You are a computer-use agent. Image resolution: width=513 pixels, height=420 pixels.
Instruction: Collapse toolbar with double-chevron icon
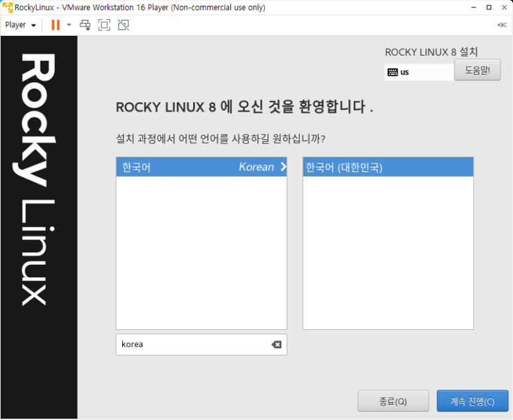(502, 25)
